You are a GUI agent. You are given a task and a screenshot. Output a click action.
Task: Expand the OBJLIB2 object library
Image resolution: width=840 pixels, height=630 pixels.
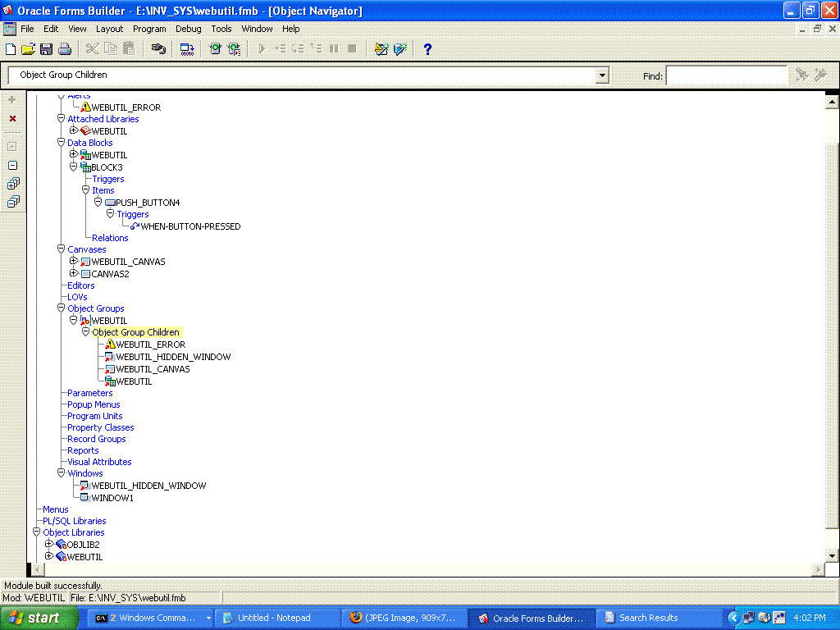point(48,544)
